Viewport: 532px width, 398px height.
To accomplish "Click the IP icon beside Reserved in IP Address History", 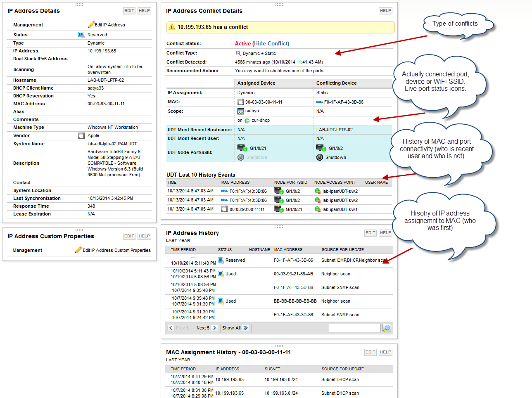I will (221, 261).
